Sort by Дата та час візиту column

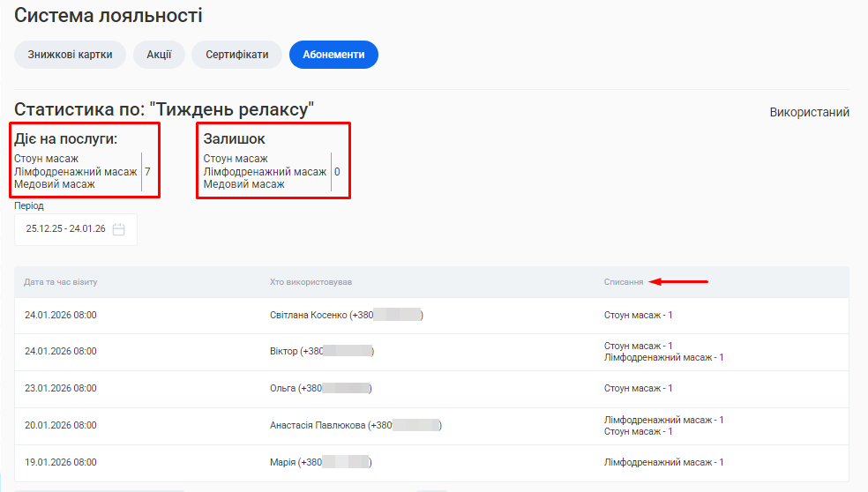click(x=61, y=282)
